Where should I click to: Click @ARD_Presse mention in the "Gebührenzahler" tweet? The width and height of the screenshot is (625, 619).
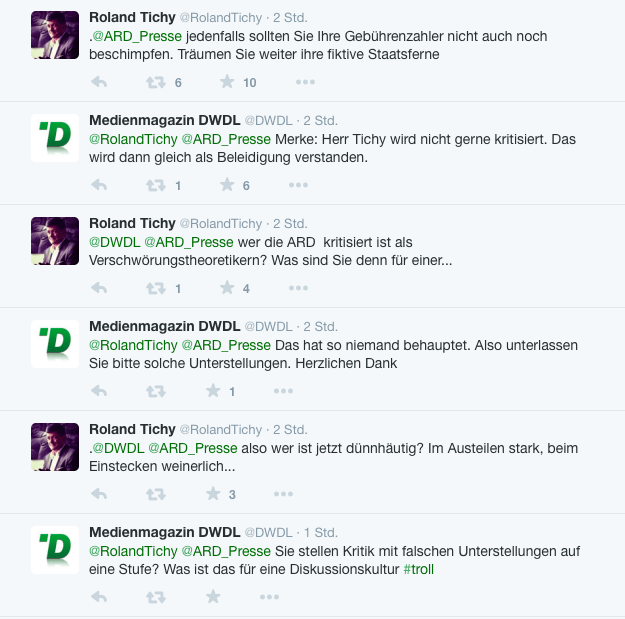pos(138,37)
